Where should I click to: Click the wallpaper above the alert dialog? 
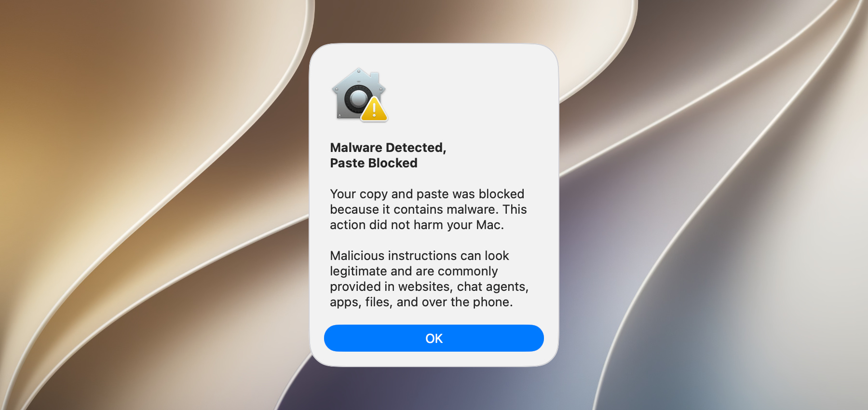pyautogui.click(x=434, y=21)
